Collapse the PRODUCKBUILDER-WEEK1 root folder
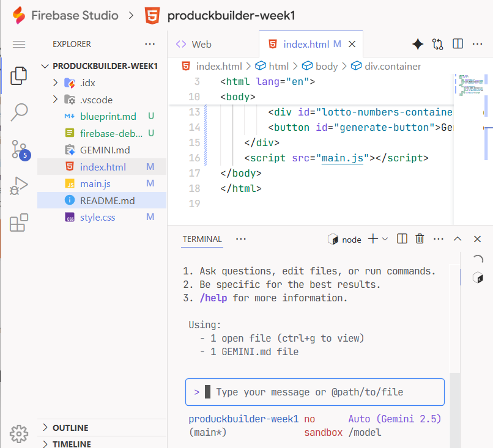The image size is (493, 448). click(45, 66)
